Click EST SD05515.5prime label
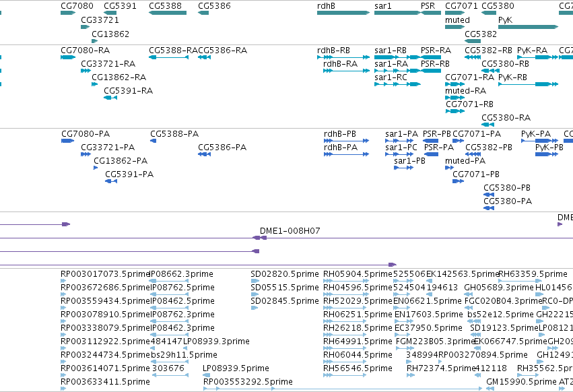The height and width of the screenshot is (392, 573). [285, 288]
